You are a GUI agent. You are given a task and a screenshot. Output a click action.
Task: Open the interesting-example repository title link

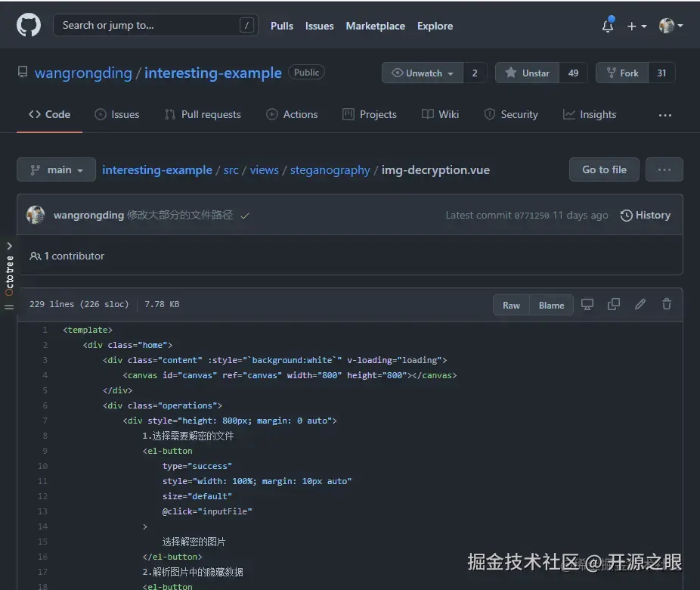pyautogui.click(x=213, y=73)
